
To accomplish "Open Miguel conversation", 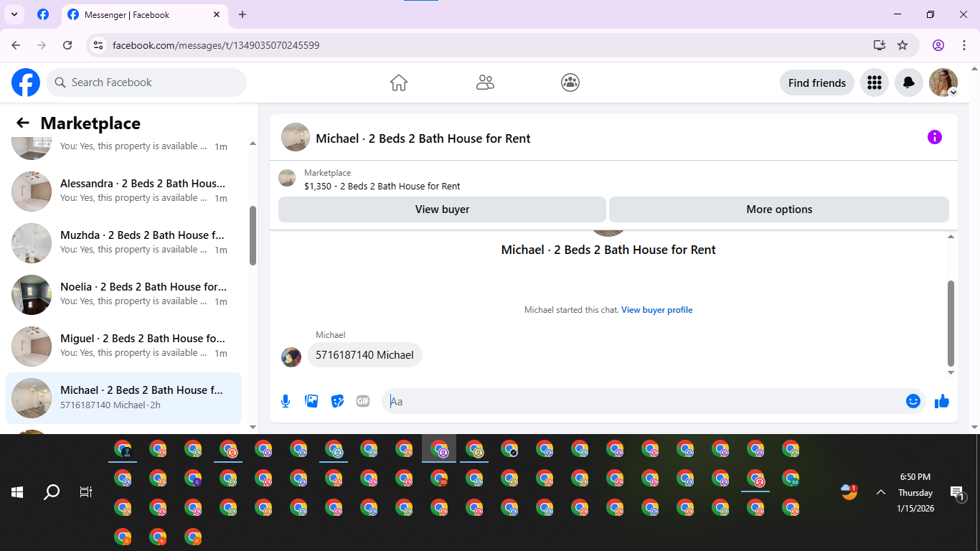I will [x=123, y=346].
